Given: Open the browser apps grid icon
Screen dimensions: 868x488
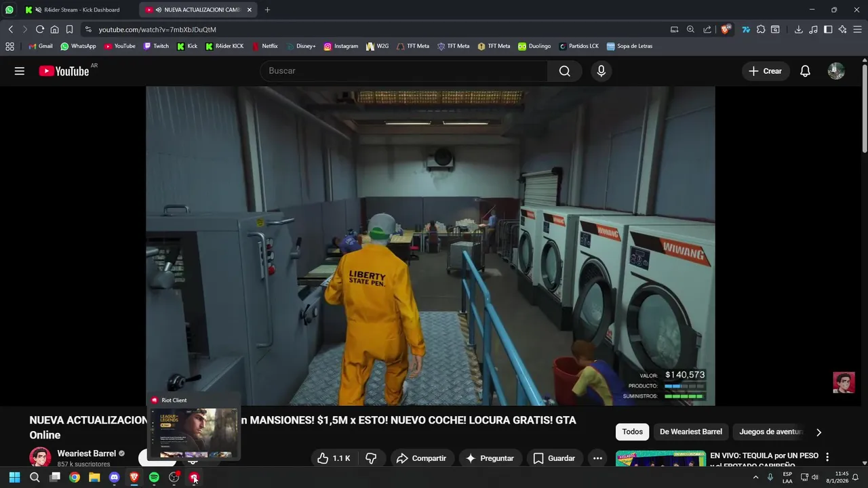Looking at the screenshot, I should (9, 46).
